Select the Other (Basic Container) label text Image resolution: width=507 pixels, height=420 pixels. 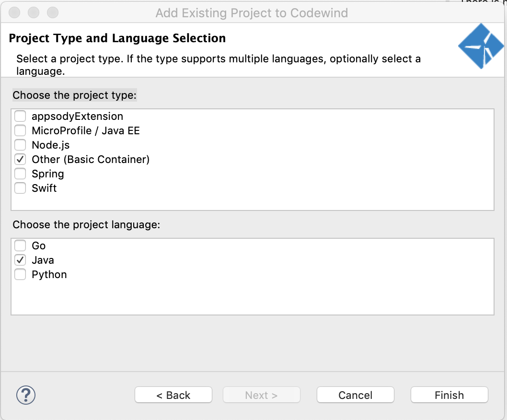[90, 159]
